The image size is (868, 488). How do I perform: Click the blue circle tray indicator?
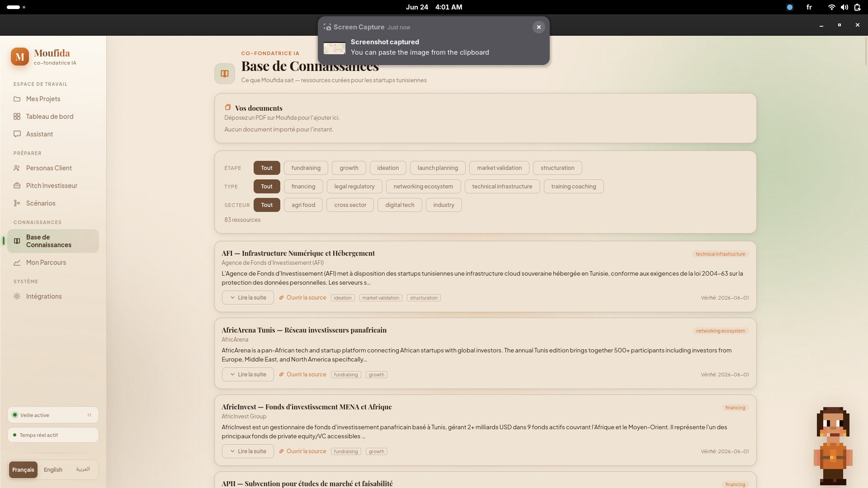[x=790, y=7]
